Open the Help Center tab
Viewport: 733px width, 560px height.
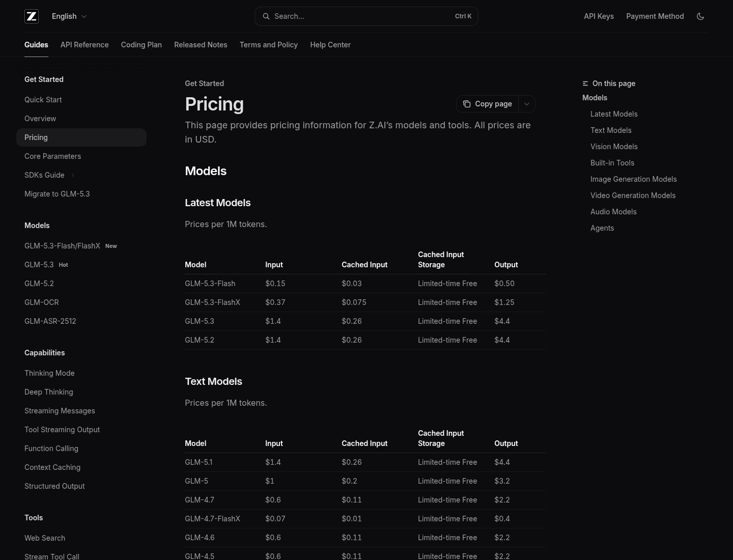click(330, 45)
